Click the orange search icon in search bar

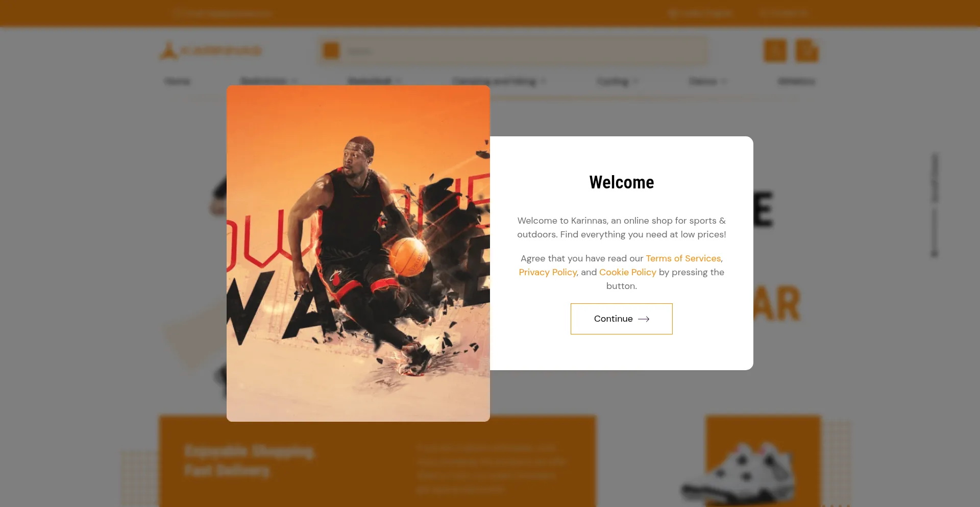coord(331,51)
